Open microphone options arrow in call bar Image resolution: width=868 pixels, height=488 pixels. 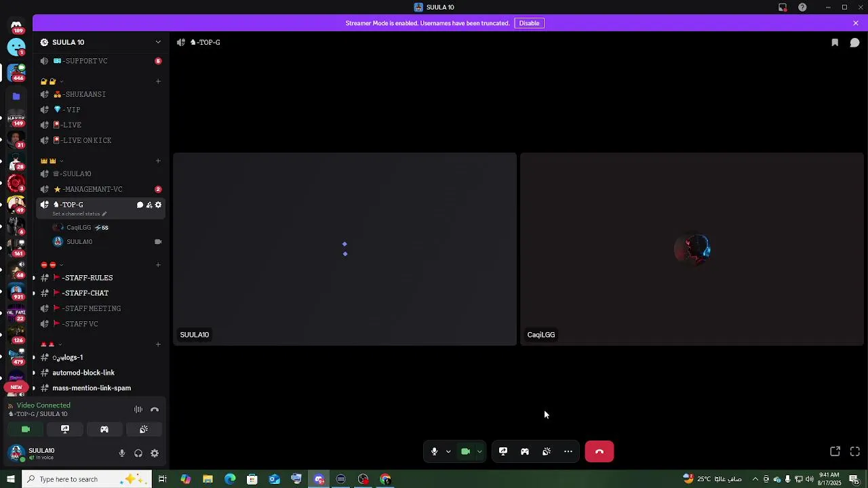pos(448,451)
